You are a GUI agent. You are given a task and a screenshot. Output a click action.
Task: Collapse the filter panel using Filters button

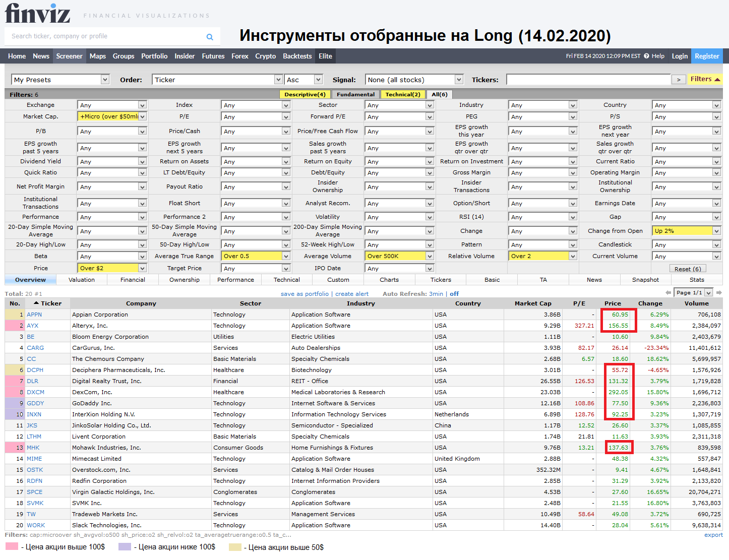[x=705, y=79]
